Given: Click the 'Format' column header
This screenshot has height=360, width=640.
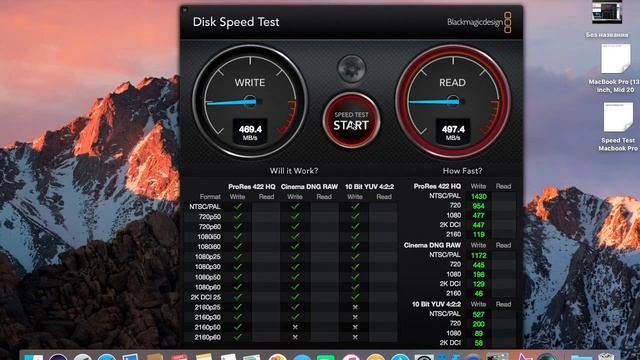Looking at the screenshot, I should click(x=210, y=197).
